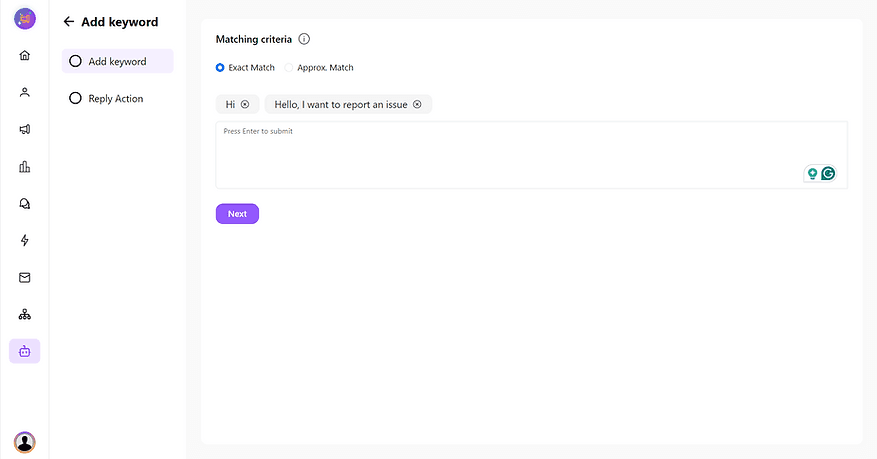
Task: Click the "Hello, I want to report an issue" text
Action: [341, 105]
